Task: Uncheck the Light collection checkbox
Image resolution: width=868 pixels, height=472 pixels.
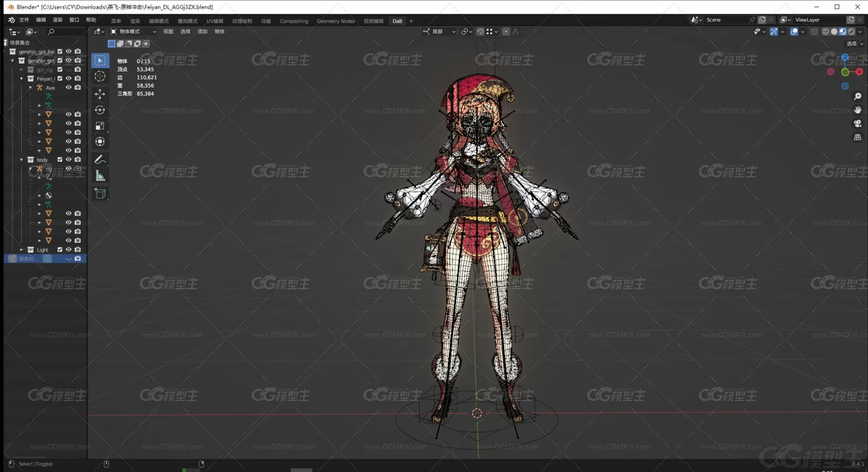Action: point(60,250)
